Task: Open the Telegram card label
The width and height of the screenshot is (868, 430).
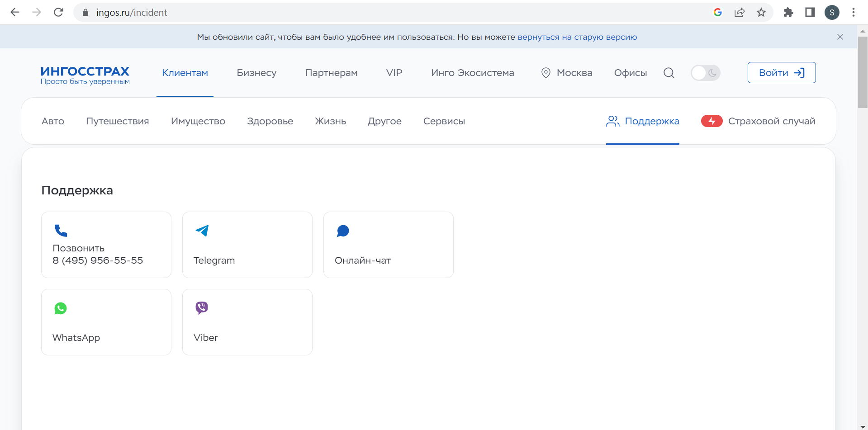Action: [214, 260]
